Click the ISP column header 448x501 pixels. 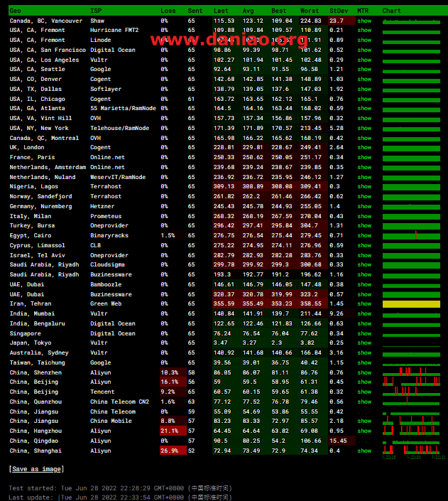96,11
